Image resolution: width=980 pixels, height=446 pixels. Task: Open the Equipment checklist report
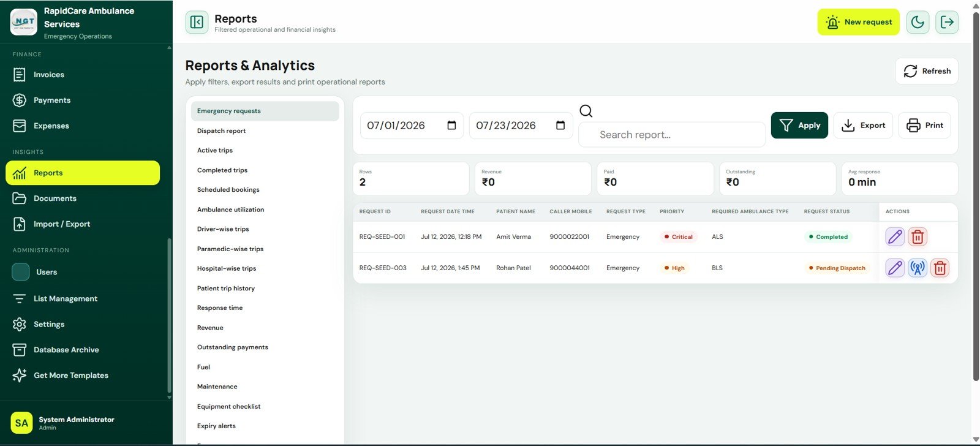click(x=265, y=407)
